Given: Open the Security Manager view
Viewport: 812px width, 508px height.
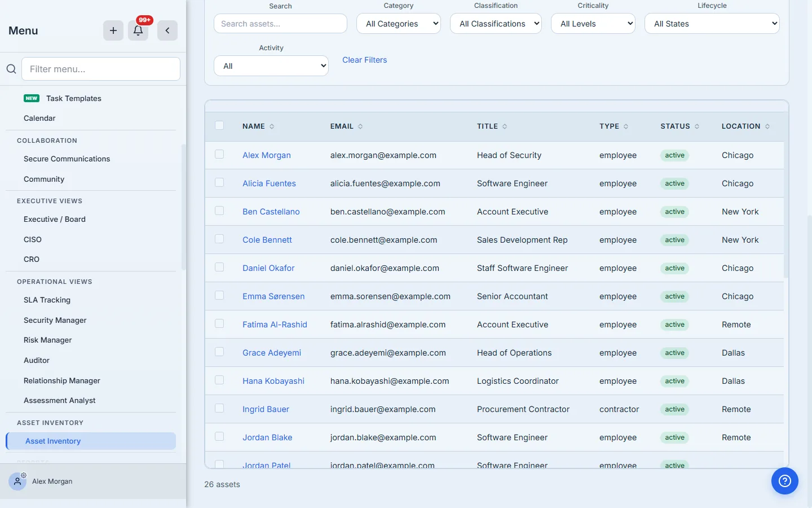Looking at the screenshot, I should point(55,320).
